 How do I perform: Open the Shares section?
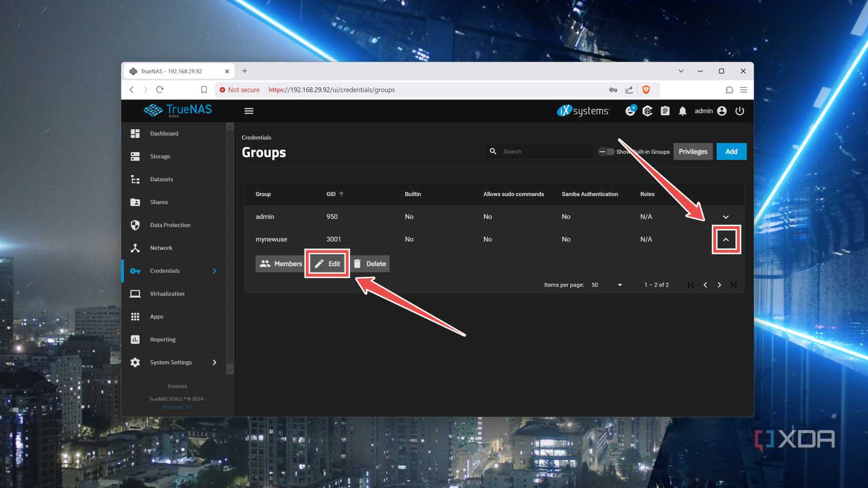coord(158,202)
